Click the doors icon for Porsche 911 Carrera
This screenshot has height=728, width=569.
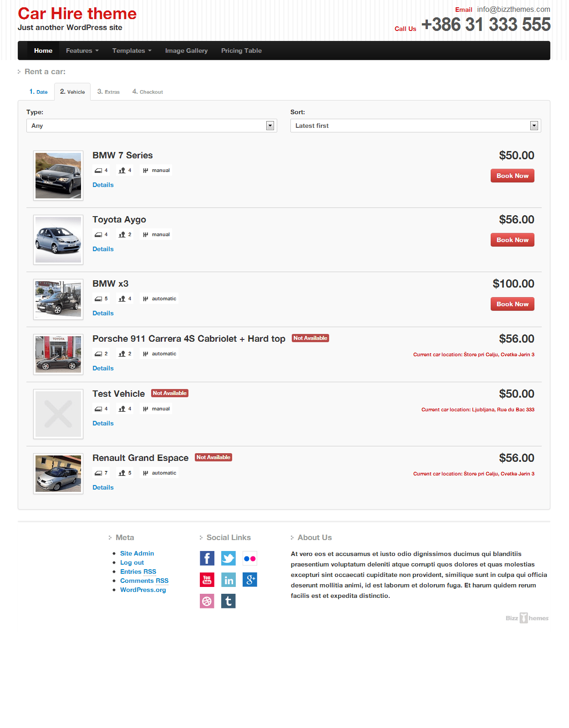click(98, 354)
